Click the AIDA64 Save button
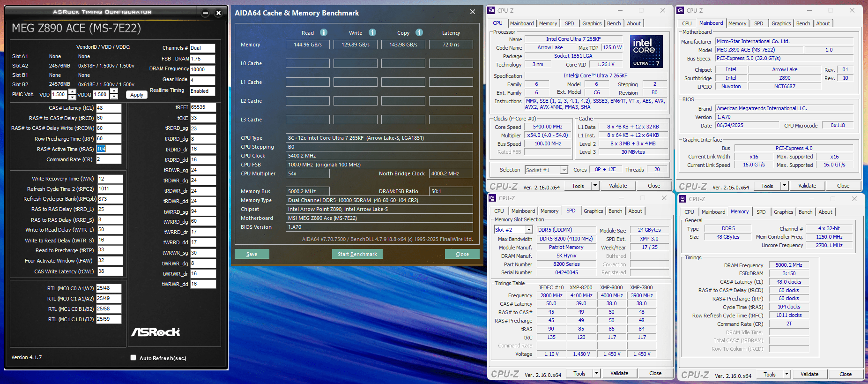Viewport: 868px width, 384px height. pyautogui.click(x=252, y=254)
